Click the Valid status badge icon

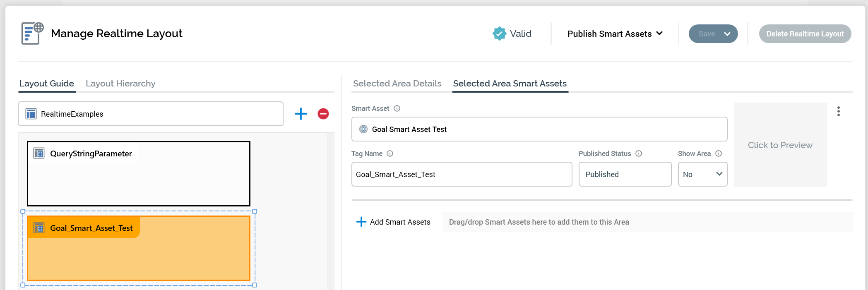pyautogui.click(x=499, y=34)
